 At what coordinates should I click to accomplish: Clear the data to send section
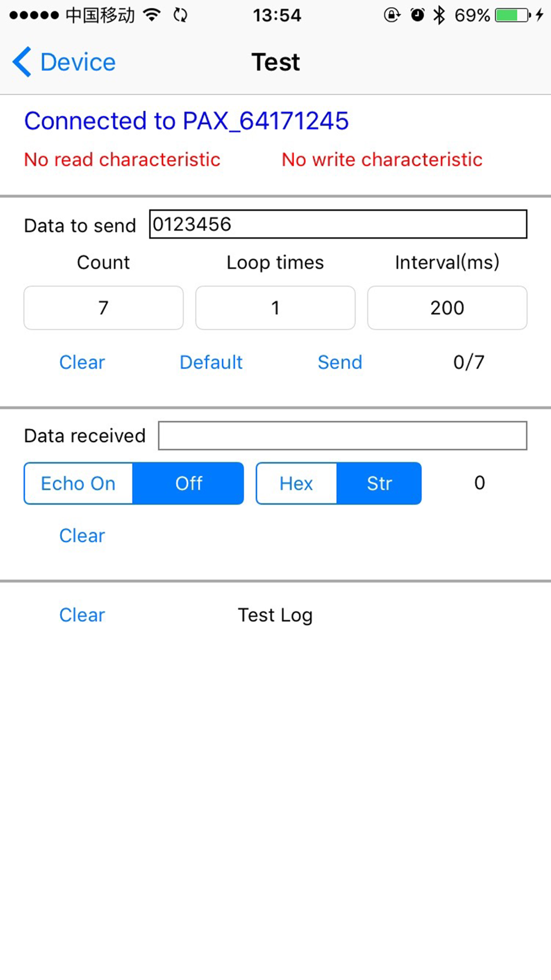point(82,362)
